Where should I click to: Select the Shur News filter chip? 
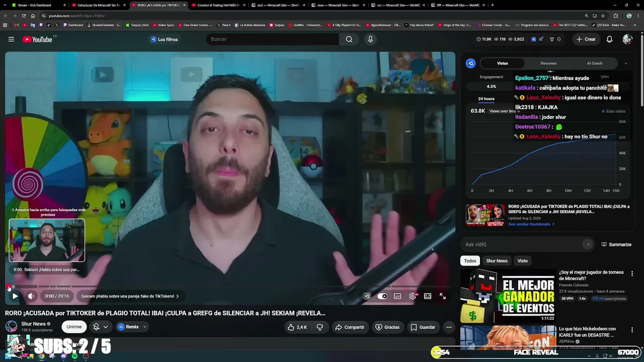(497, 261)
